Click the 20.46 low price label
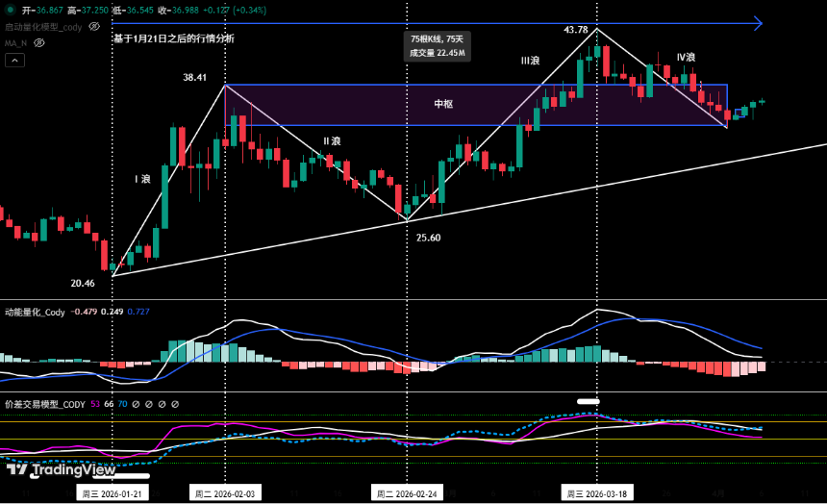The width and height of the screenshot is (827, 504). click(83, 283)
